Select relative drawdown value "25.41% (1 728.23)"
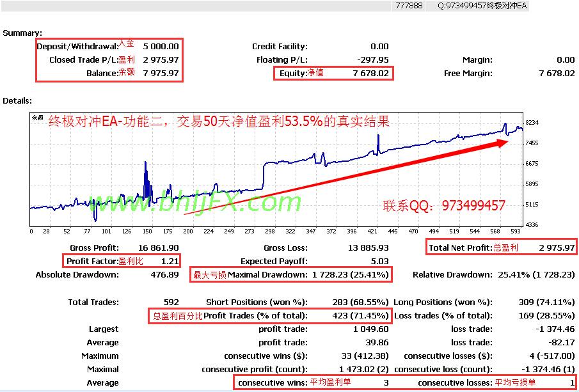 pos(537,274)
